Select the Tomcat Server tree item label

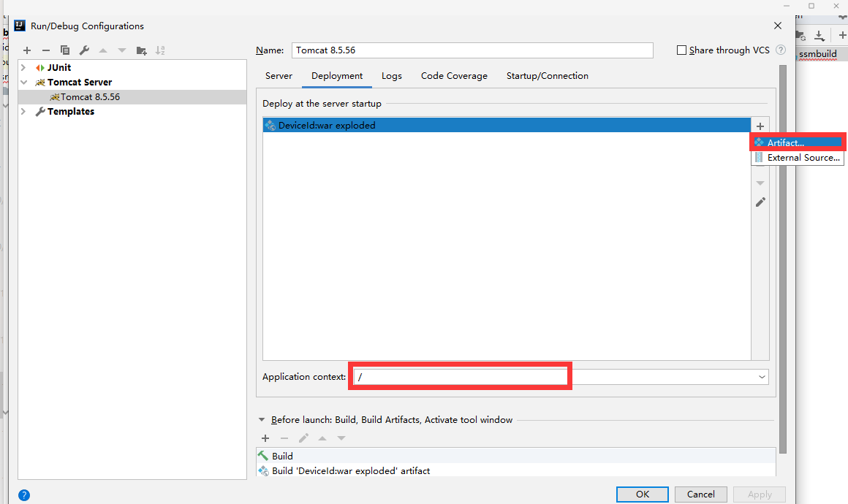pos(80,82)
